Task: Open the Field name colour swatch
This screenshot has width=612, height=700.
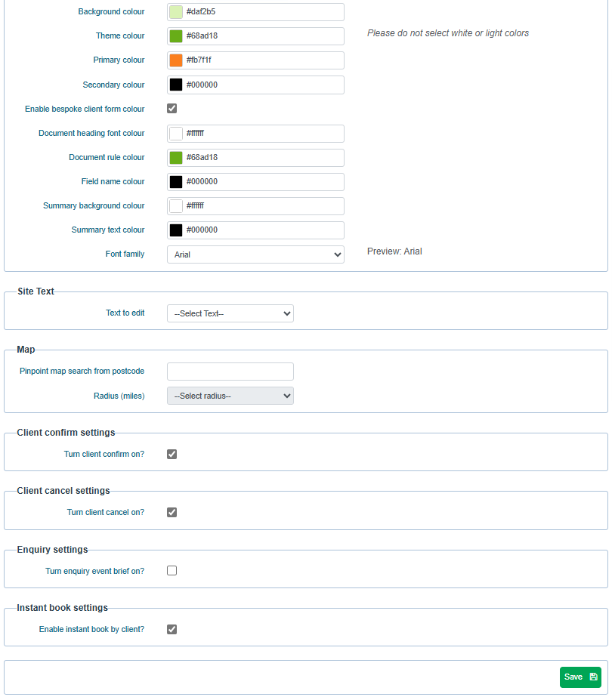Action: (176, 182)
